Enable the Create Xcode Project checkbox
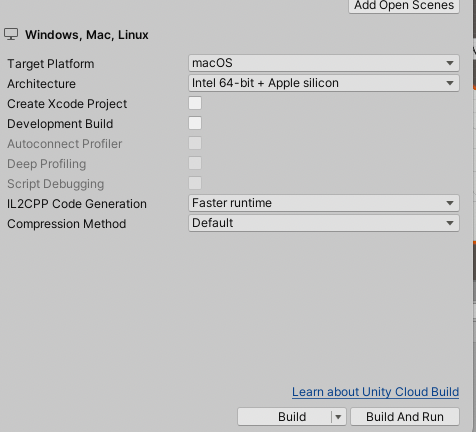 pos(195,103)
